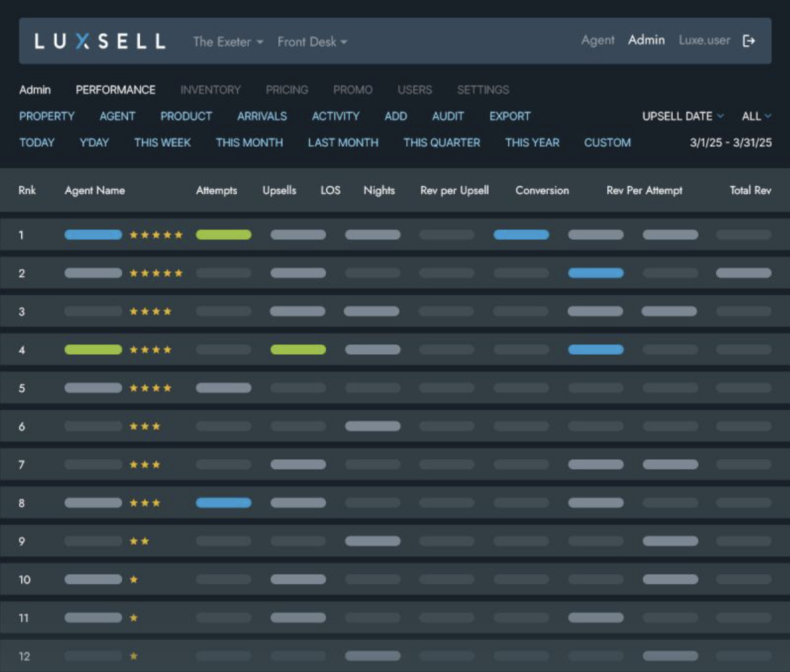Open the USERS tab
Screen dimensions: 790x672
(x=414, y=90)
